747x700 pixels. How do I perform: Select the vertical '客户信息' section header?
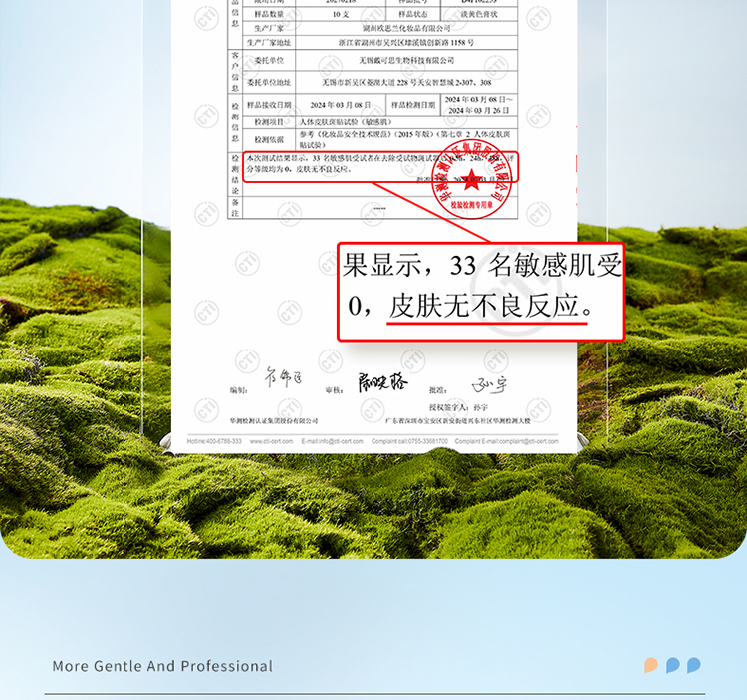pos(235,72)
